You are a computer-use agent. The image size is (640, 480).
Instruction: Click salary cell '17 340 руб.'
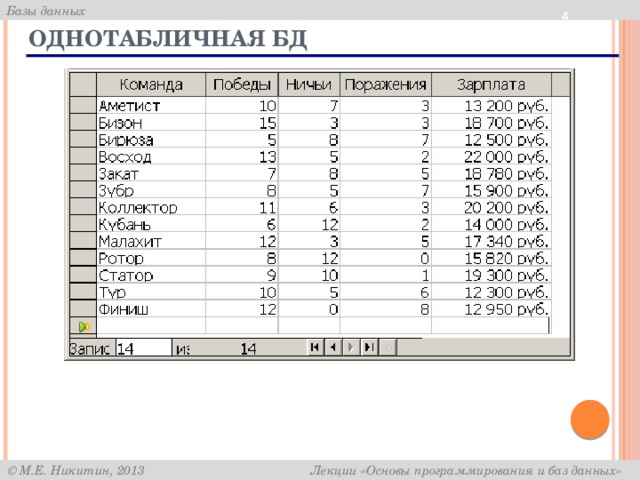[491, 241]
